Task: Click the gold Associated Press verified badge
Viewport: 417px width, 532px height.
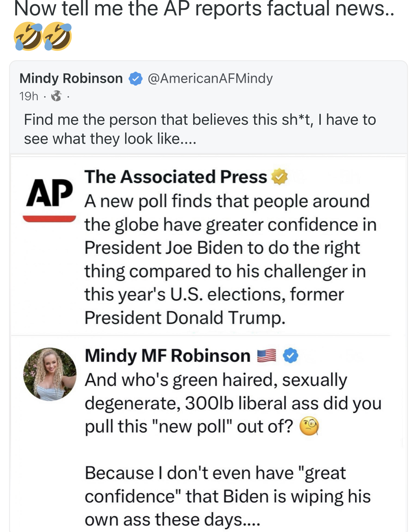Action: 279,177
